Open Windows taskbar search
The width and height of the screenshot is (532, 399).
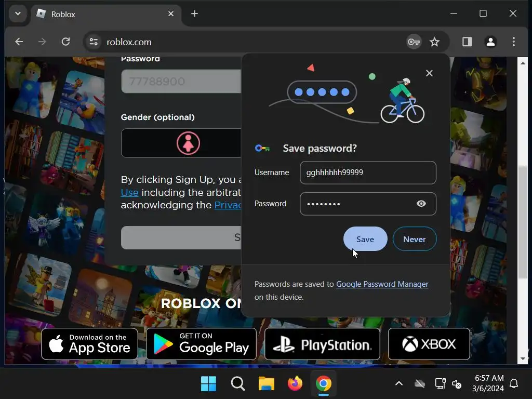(x=237, y=384)
